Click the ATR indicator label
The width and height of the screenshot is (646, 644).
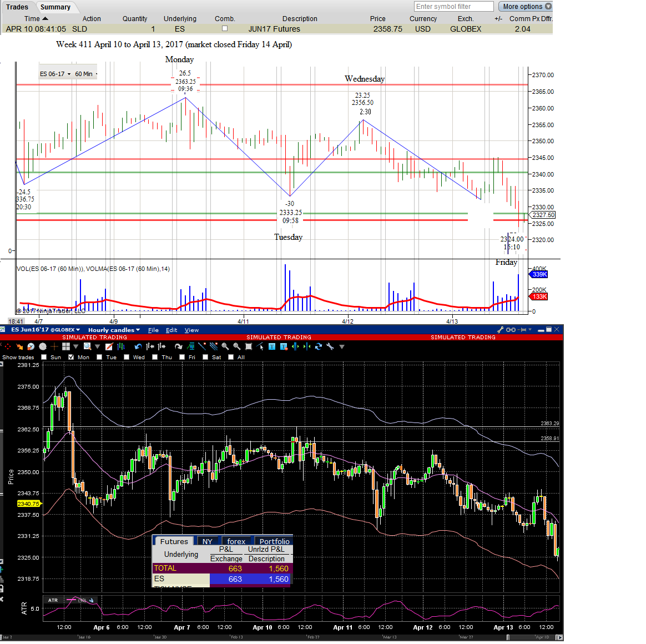[53, 600]
